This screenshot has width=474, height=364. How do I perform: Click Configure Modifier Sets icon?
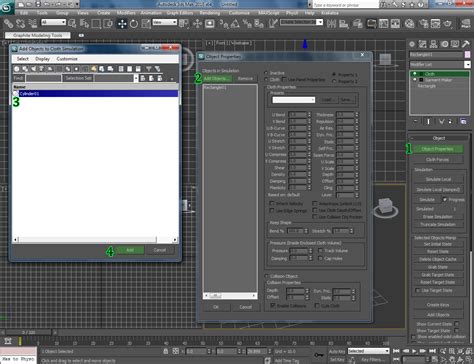coord(463,122)
